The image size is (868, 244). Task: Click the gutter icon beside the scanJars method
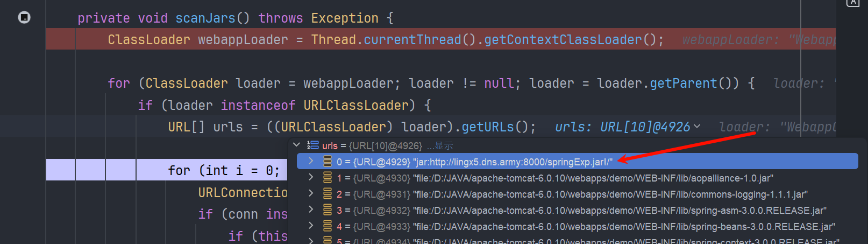tap(24, 17)
